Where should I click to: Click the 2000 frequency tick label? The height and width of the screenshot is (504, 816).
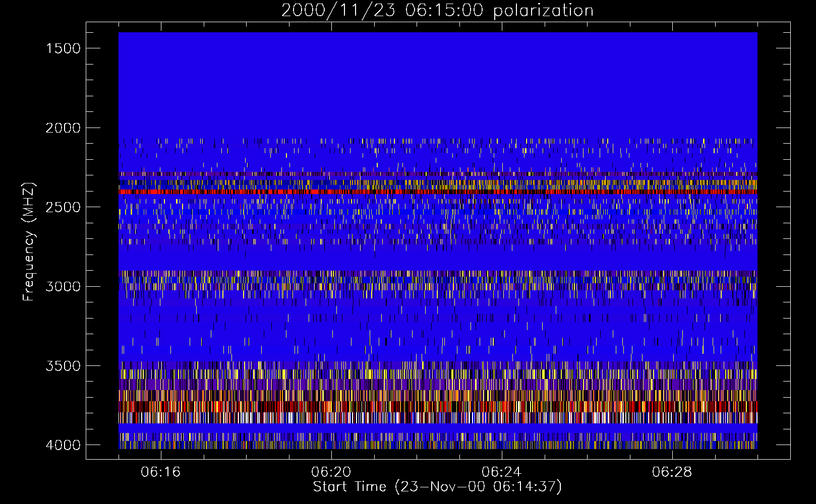63,128
